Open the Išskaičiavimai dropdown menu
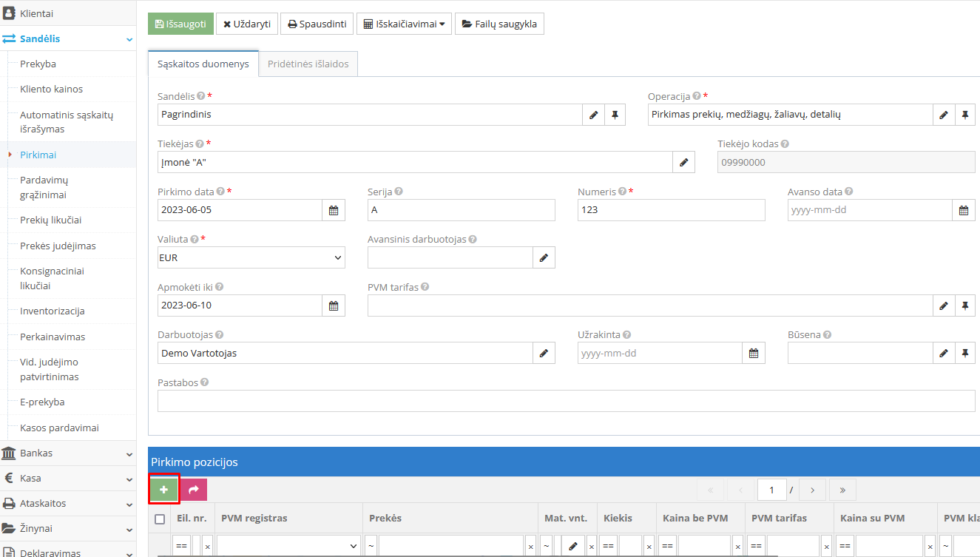The image size is (980, 557). (x=404, y=23)
